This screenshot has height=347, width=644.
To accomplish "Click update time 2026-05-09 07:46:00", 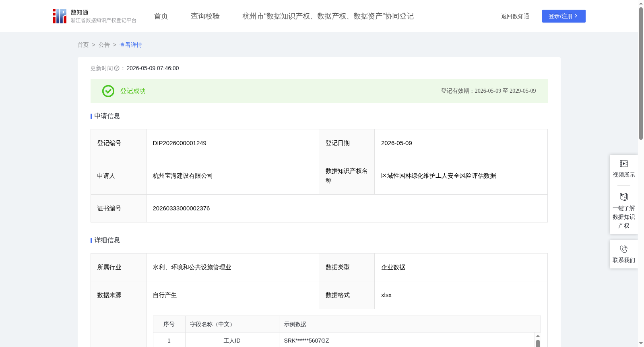I will pyautogui.click(x=153, y=69).
